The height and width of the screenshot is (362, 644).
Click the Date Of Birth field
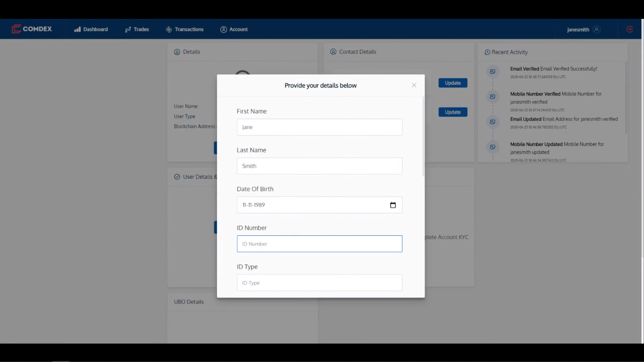point(320,205)
